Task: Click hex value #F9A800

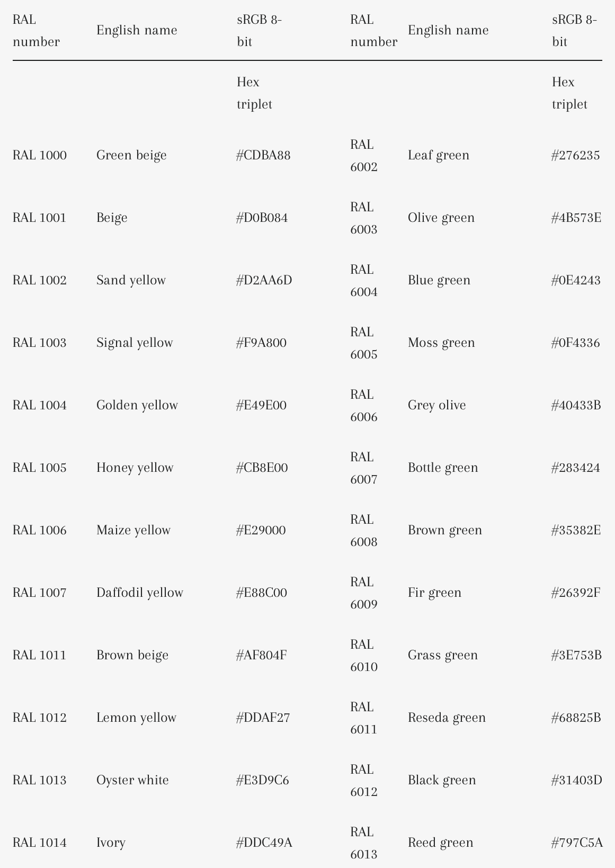Action: [x=261, y=343]
